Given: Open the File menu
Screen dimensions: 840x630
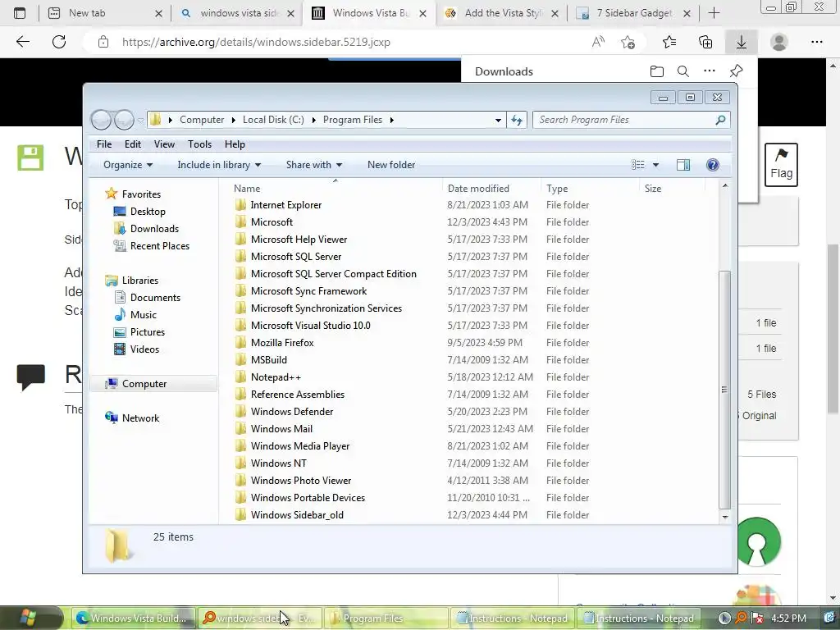Looking at the screenshot, I should [104, 144].
